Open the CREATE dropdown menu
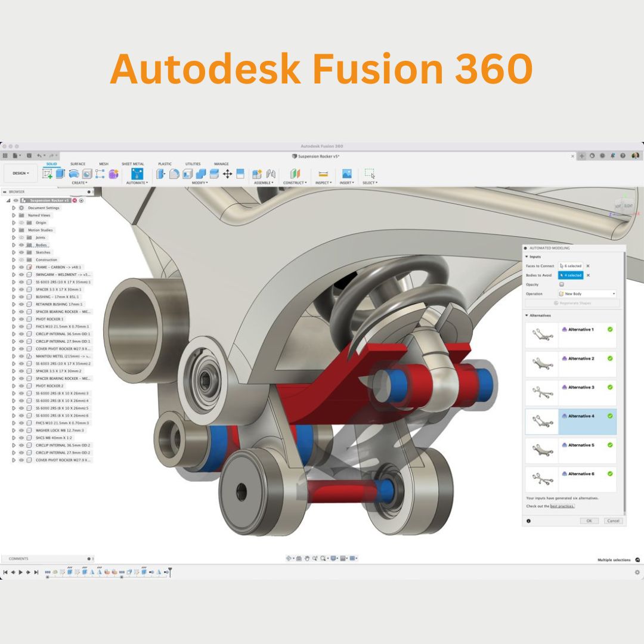The width and height of the screenshot is (644, 644). pos(80,183)
